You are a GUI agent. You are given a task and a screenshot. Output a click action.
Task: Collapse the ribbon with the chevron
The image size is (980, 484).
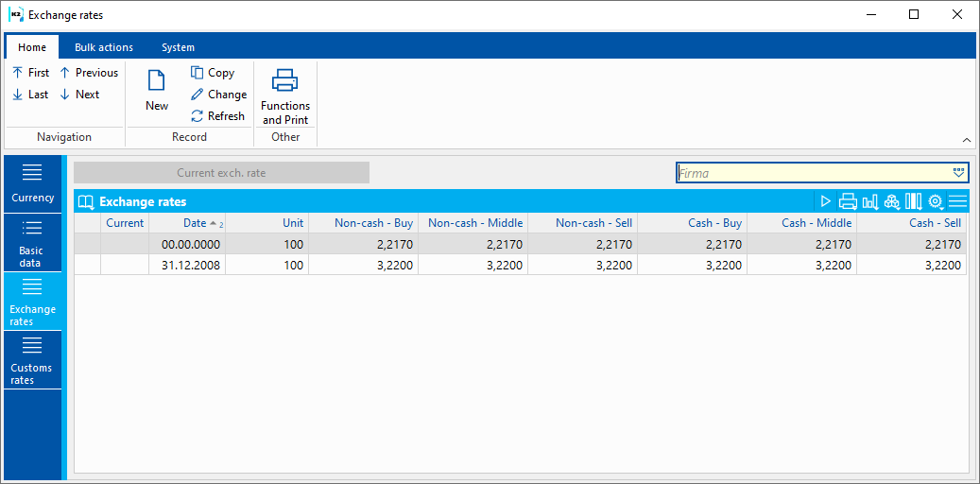(967, 140)
